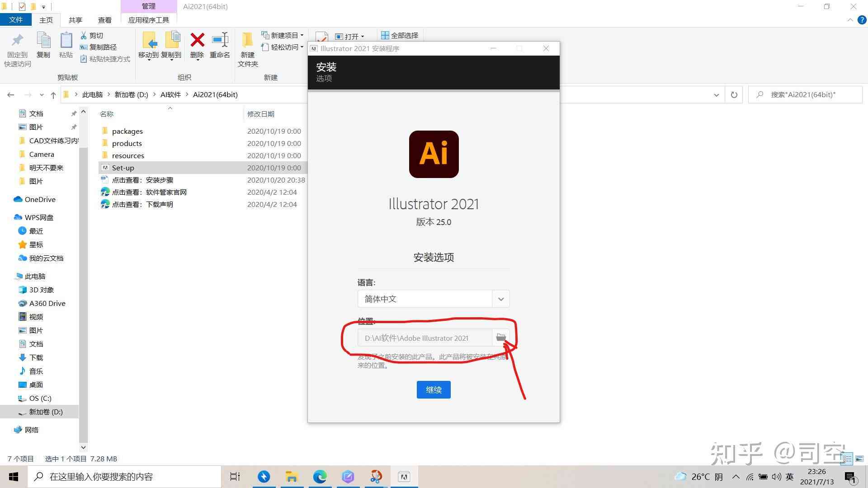Image resolution: width=868 pixels, height=488 pixels.
Task: Select the 文件 menu tab
Action: pos(15,20)
